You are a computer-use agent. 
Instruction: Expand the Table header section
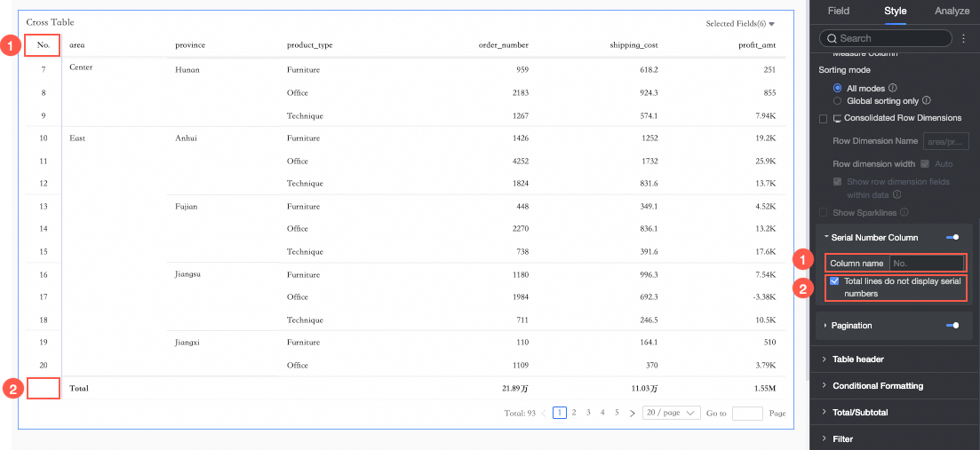click(x=857, y=359)
